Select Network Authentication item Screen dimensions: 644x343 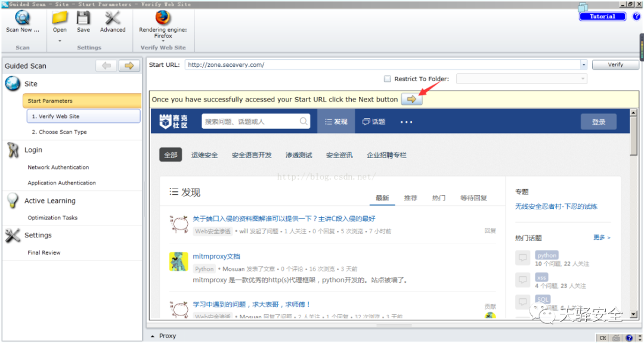click(58, 167)
